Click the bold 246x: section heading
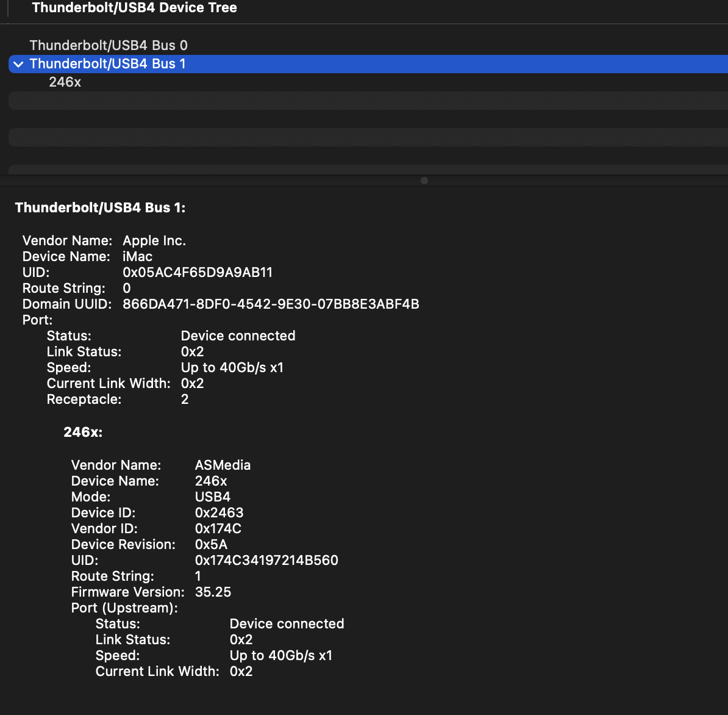 (83, 432)
